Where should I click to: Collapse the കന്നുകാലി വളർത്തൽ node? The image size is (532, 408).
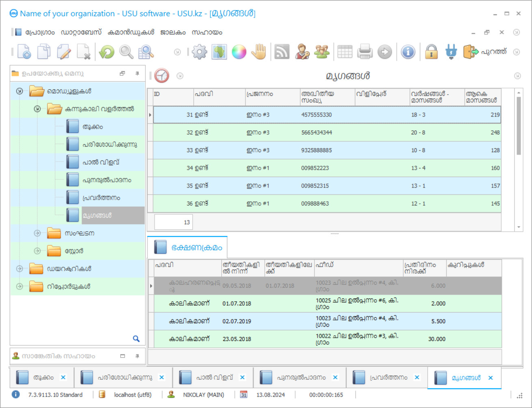tap(37, 109)
